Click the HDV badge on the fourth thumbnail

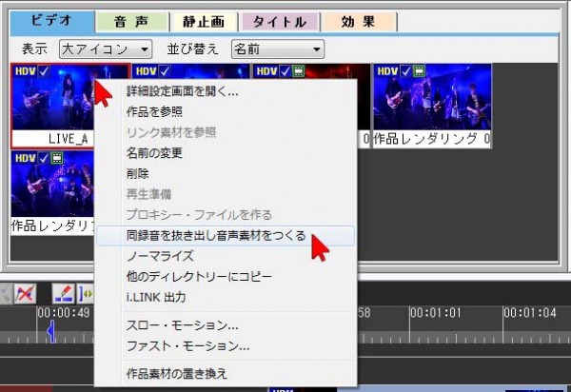pyautogui.click(x=385, y=71)
